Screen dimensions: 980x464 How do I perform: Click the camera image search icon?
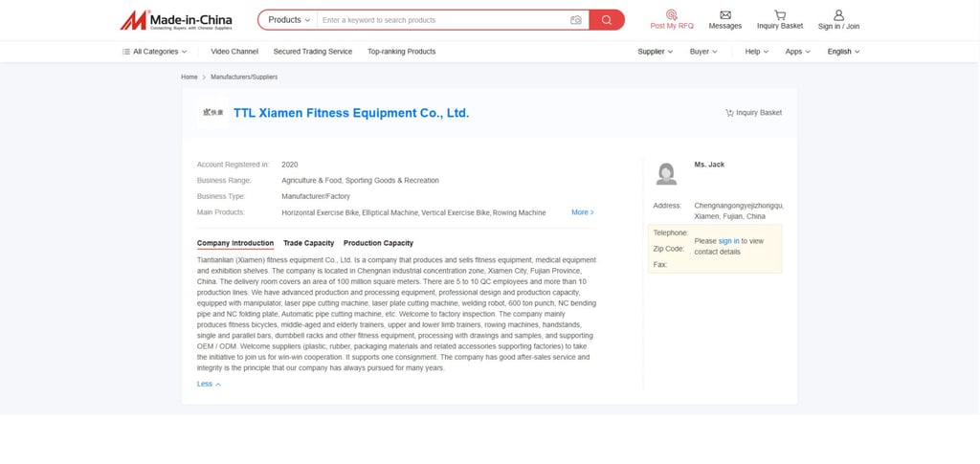[x=575, y=20]
